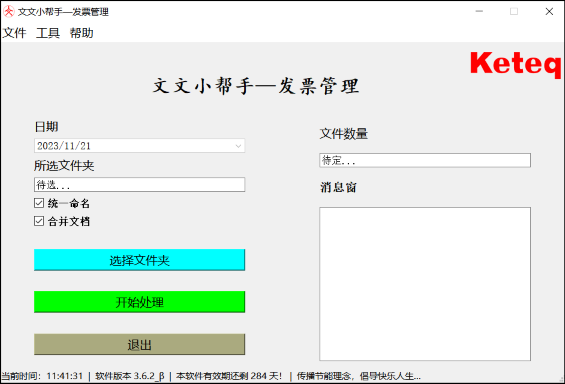The image size is (565, 384).
Task: Click the red Keteq logo
Action: pyautogui.click(x=516, y=64)
